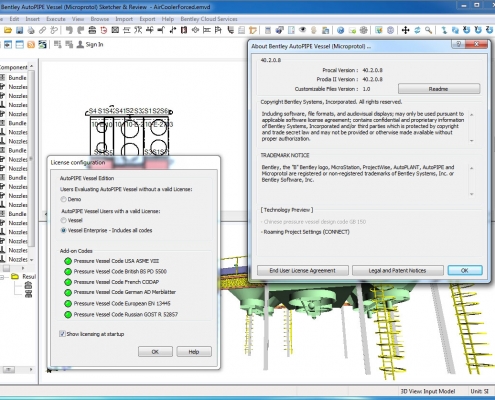Viewport: 495px width, 400px height.
Task: Click the eye view icon in toolbar
Action: click(302, 30)
